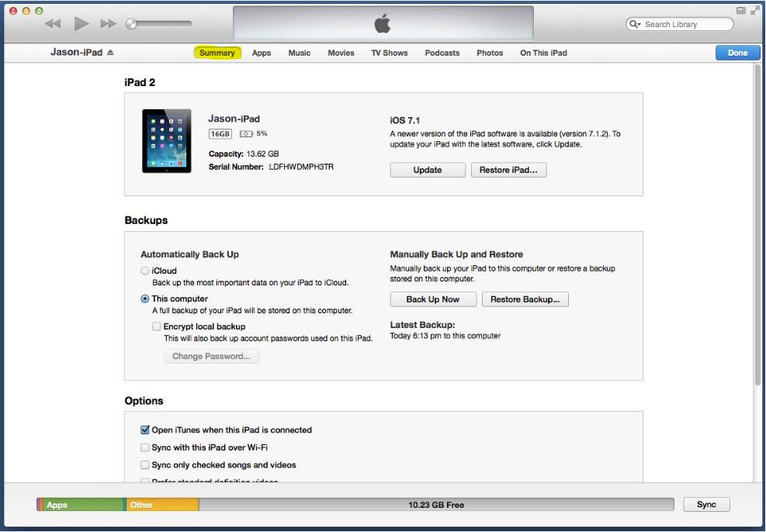Enable Encrypt local backup checkbox
The height and width of the screenshot is (532, 766).
[x=156, y=326]
